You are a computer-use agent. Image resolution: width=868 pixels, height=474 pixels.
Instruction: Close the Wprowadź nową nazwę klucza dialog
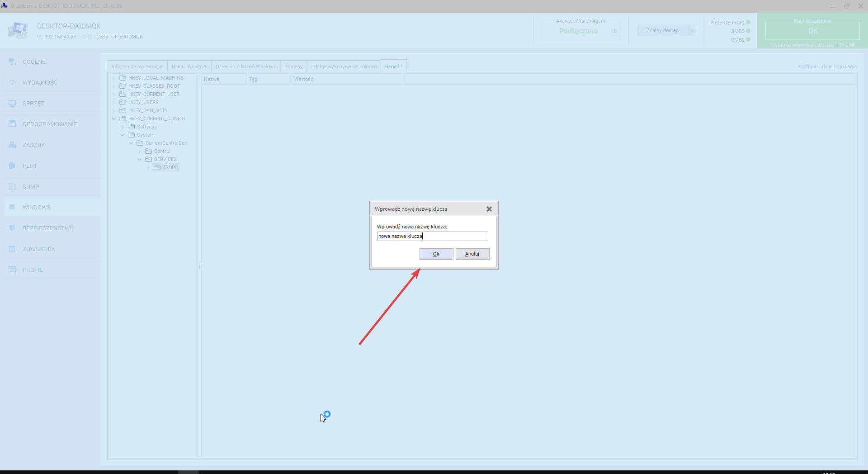pyautogui.click(x=489, y=209)
